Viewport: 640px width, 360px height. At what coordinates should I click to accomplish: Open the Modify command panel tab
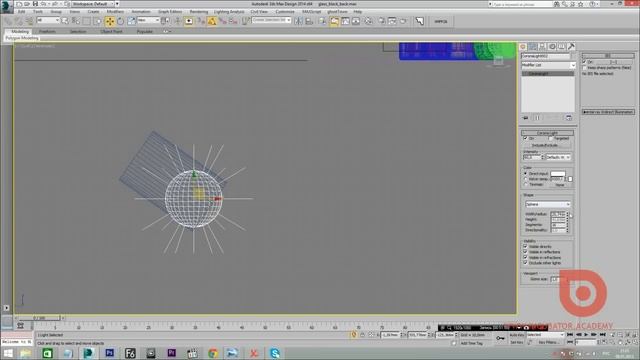point(533,47)
